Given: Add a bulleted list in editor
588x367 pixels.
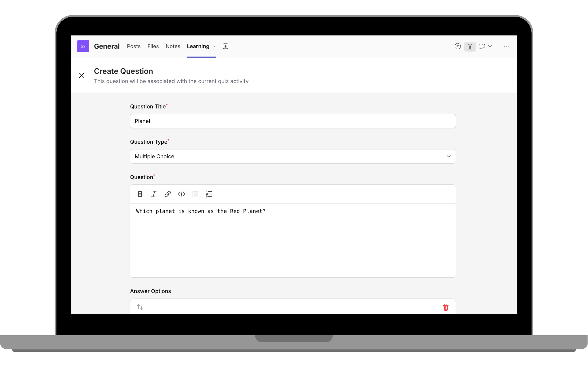Looking at the screenshot, I should [x=195, y=194].
